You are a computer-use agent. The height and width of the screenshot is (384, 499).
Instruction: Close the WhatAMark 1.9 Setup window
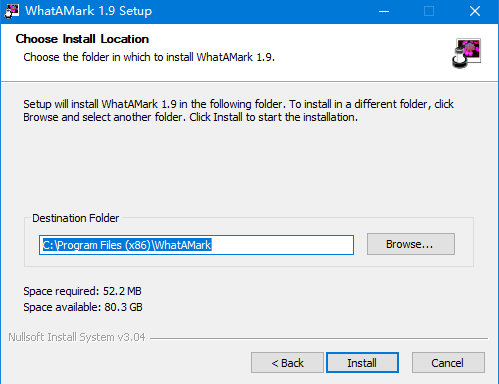(475, 11)
